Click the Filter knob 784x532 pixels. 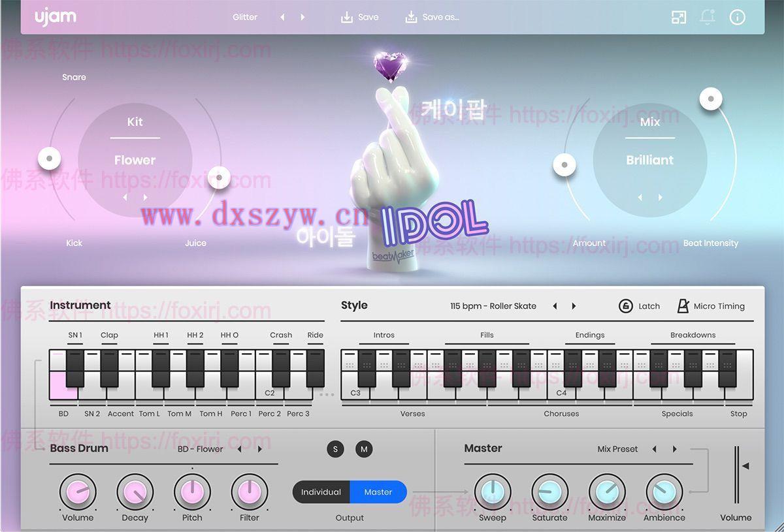pyautogui.click(x=249, y=492)
